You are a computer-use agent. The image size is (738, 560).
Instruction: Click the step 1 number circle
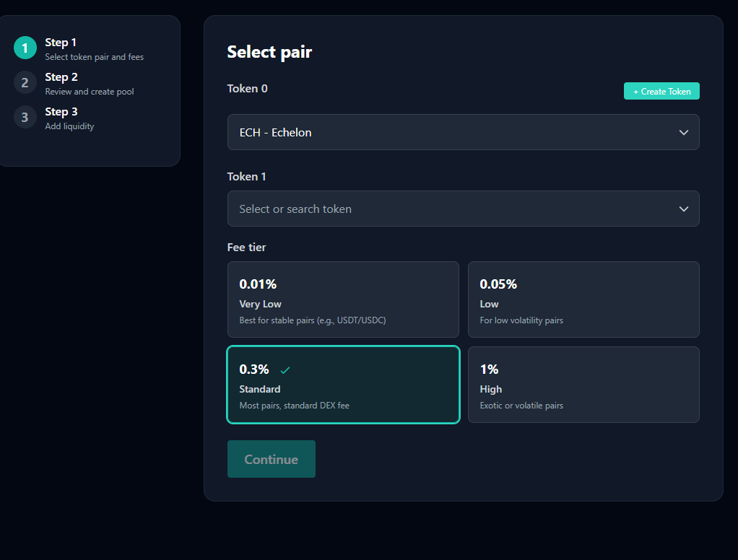click(x=25, y=48)
